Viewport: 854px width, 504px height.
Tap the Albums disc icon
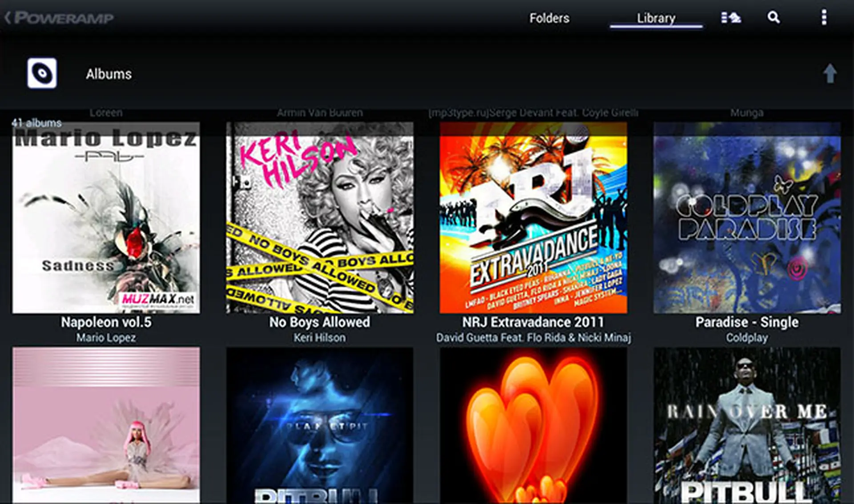tap(42, 73)
